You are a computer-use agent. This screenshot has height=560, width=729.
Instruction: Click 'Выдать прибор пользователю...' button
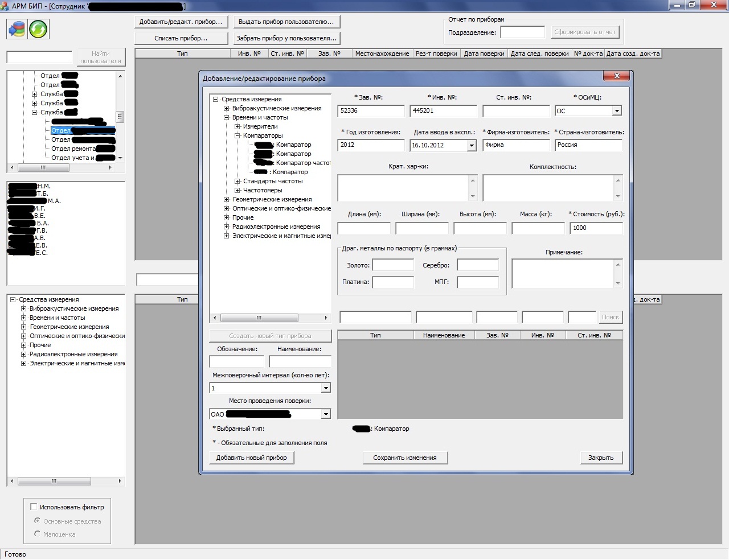click(x=286, y=22)
